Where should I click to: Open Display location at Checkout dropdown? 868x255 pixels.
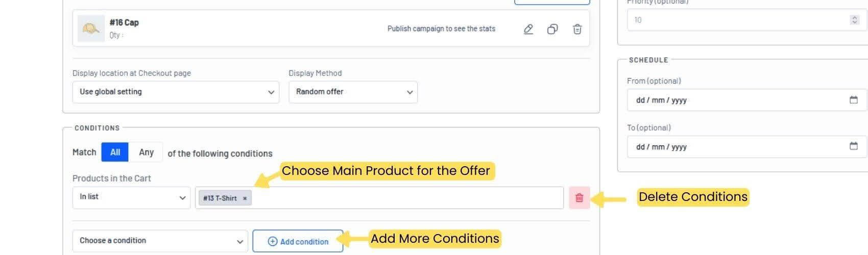[x=176, y=92]
